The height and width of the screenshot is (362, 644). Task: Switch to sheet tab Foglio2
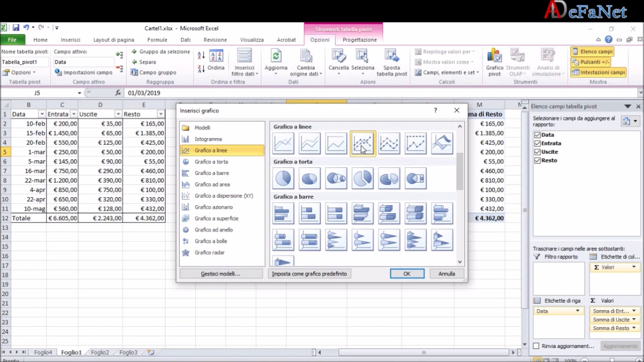click(100, 352)
